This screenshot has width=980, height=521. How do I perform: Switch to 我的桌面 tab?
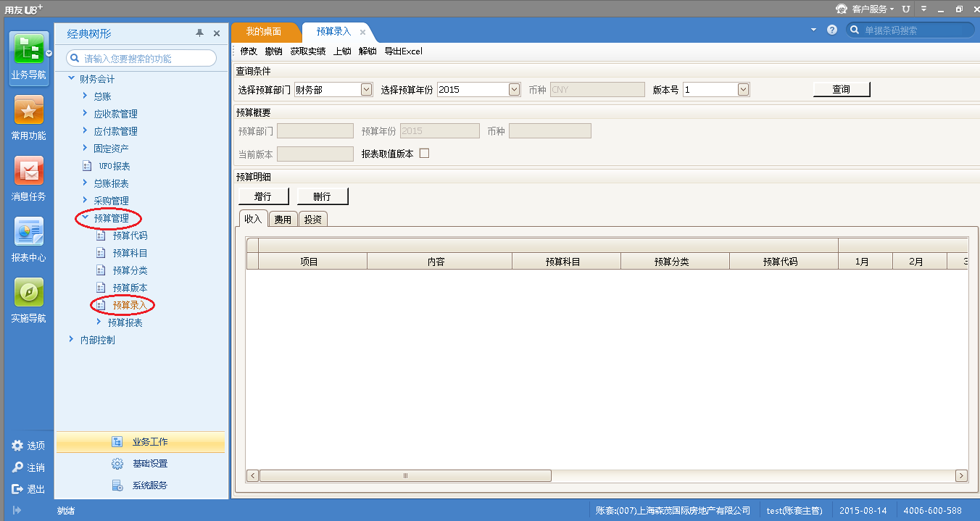click(264, 32)
